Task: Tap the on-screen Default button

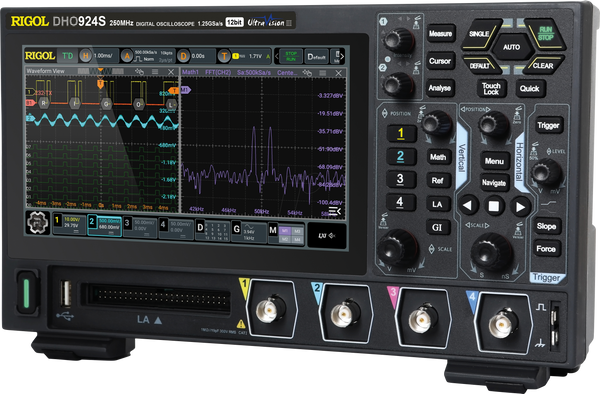Action: [316, 57]
